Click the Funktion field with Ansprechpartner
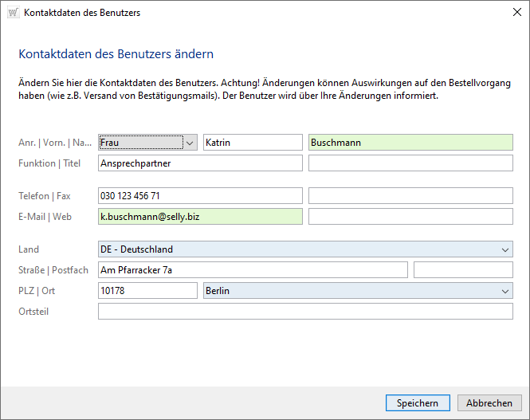Image resolution: width=530 pixels, height=420 pixels. 200,163
